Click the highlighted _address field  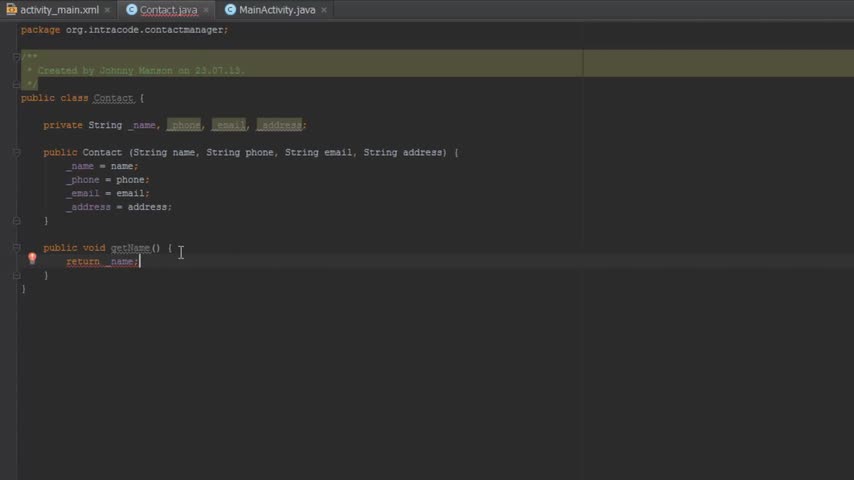pyautogui.click(x=279, y=125)
